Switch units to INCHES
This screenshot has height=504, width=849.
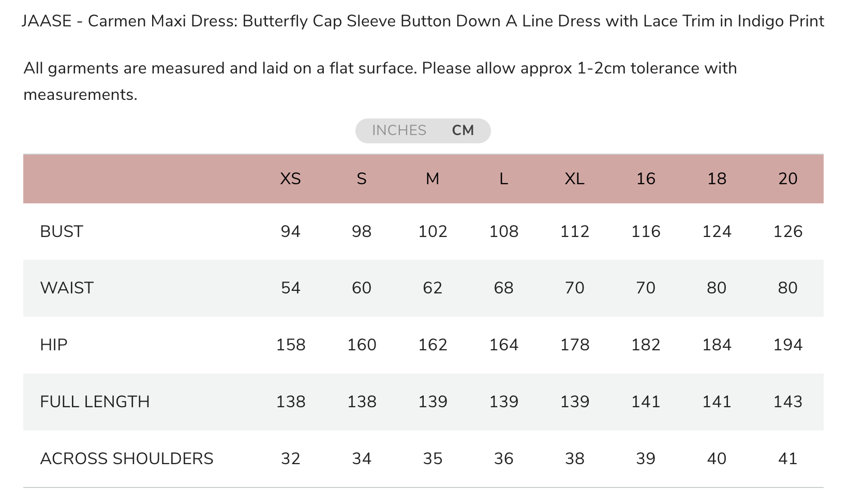click(x=399, y=130)
